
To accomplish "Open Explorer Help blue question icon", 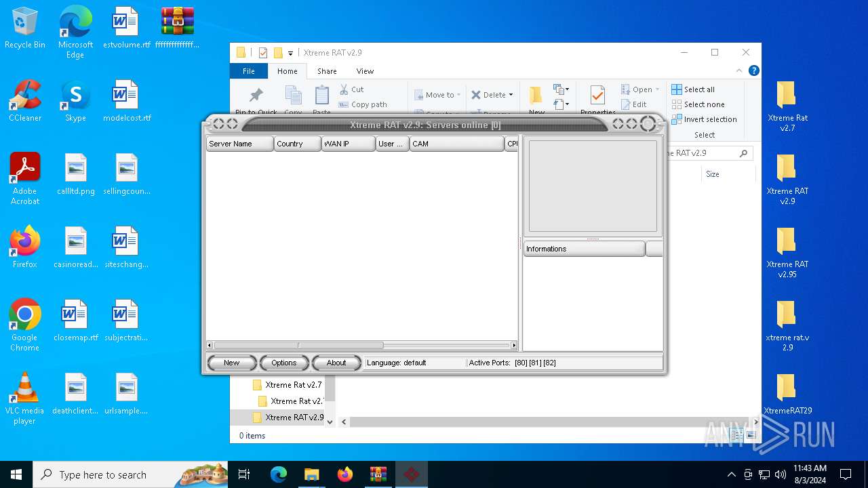I will (x=753, y=70).
